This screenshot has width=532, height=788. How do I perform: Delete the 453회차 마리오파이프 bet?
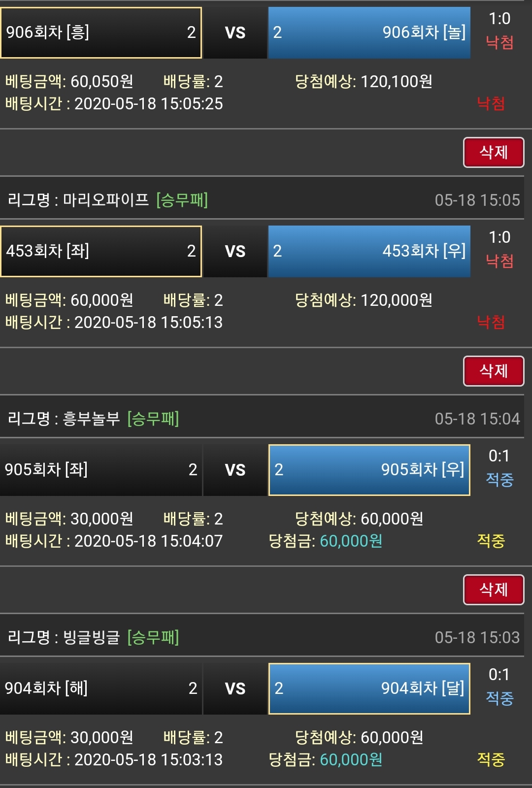493,371
